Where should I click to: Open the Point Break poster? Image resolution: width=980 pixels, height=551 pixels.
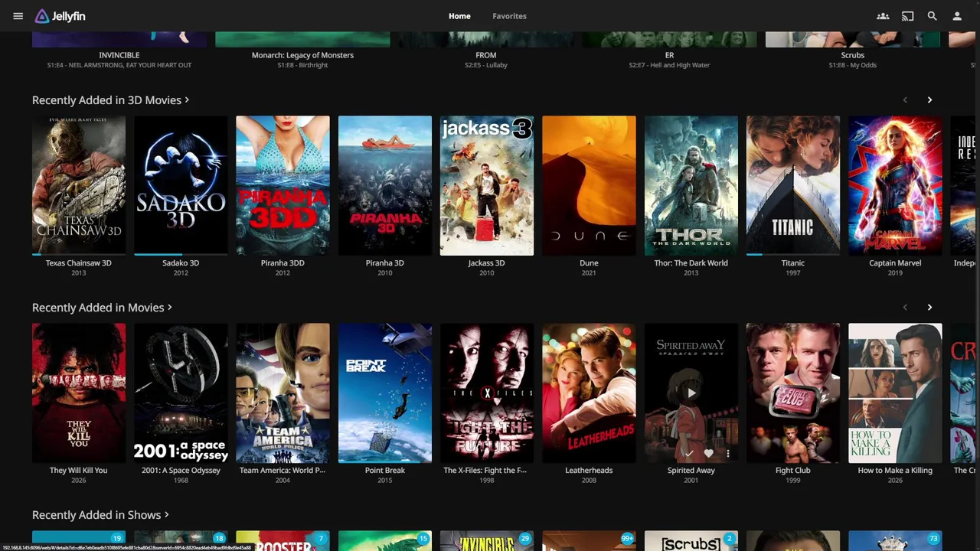[x=385, y=393]
